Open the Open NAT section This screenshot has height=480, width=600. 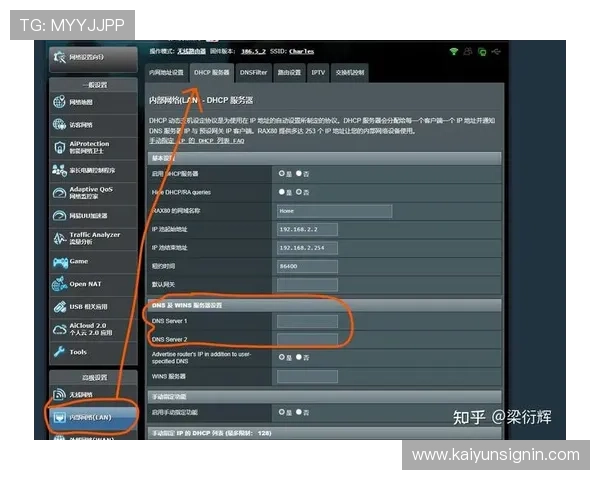point(93,284)
